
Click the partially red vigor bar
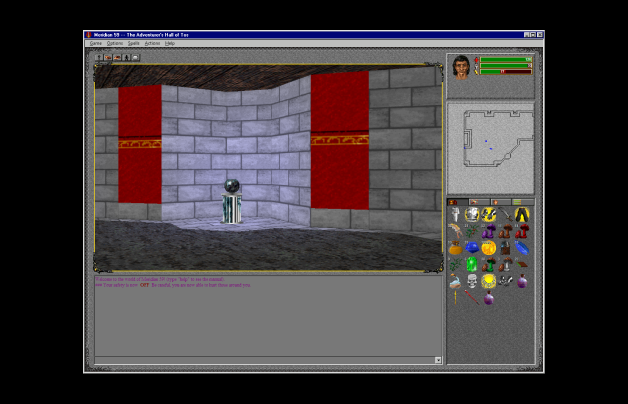point(506,72)
